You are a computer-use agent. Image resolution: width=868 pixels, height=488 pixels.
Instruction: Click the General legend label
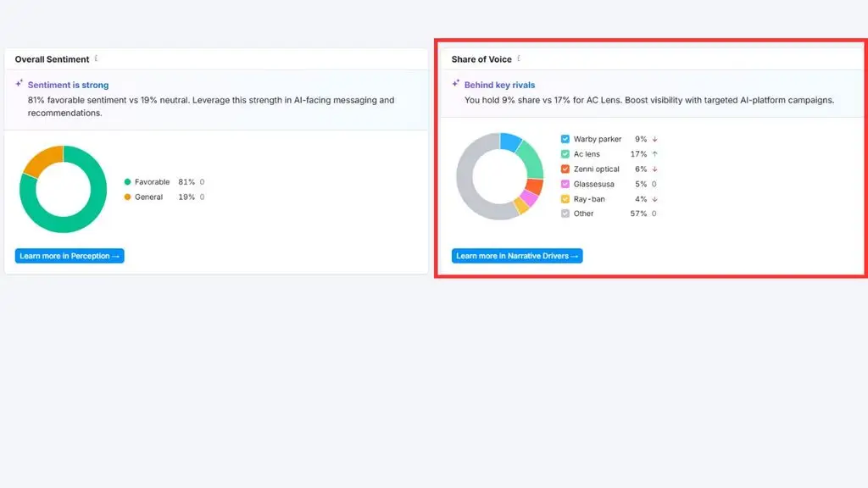149,197
